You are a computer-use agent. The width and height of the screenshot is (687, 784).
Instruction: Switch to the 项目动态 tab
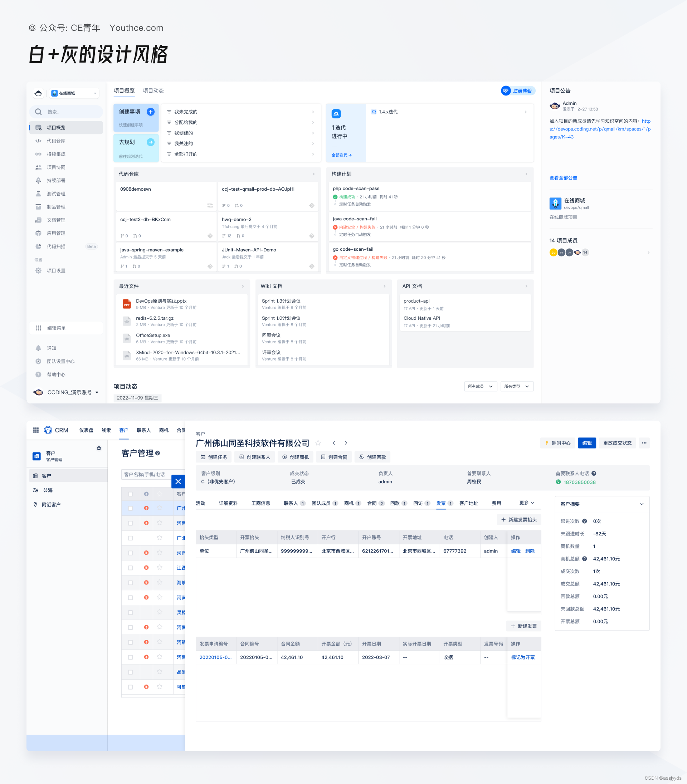[153, 91]
